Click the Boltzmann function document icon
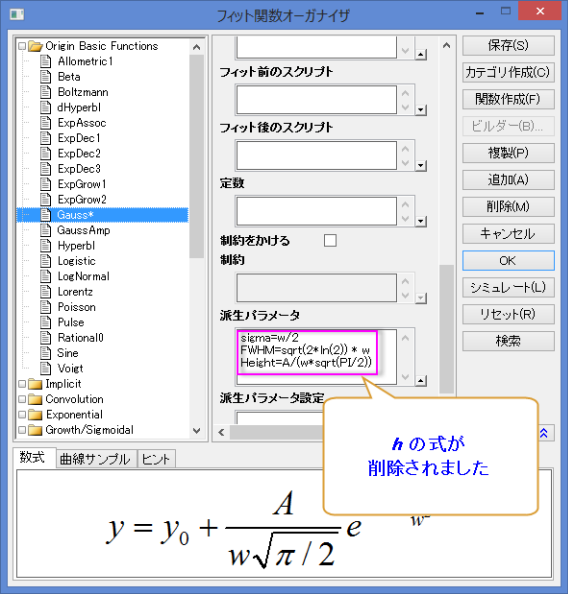The image size is (568, 594). point(45,92)
